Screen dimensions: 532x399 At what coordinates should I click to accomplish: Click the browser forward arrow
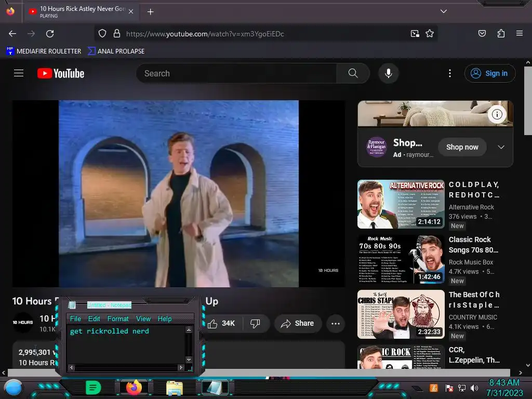tap(31, 34)
